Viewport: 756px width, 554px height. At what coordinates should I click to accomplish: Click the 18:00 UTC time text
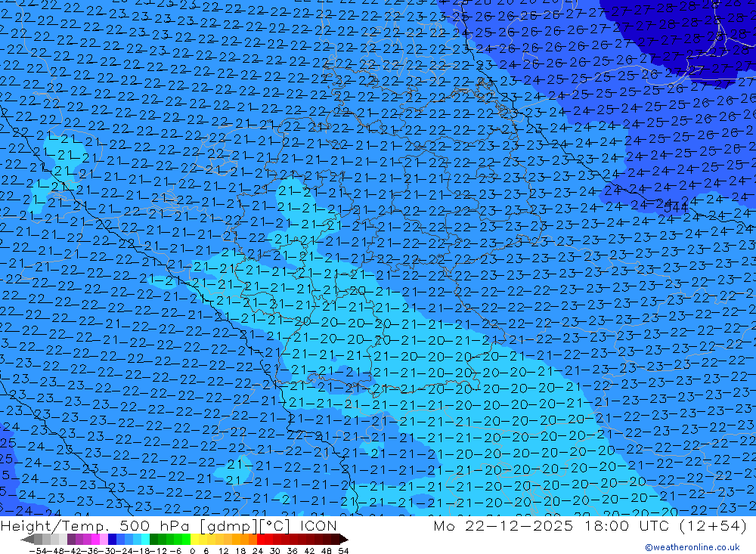tap(627, 525)
